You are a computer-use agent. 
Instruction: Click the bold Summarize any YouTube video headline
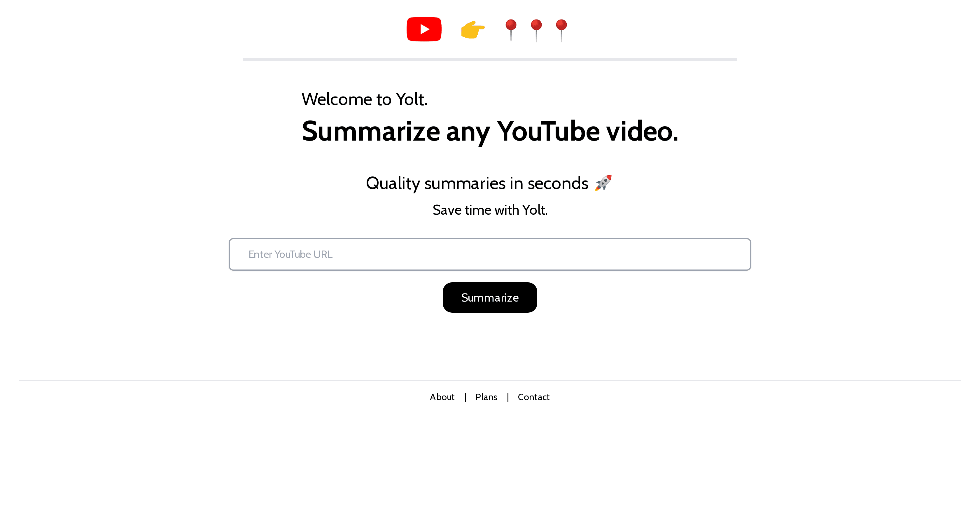click(490, 131)
